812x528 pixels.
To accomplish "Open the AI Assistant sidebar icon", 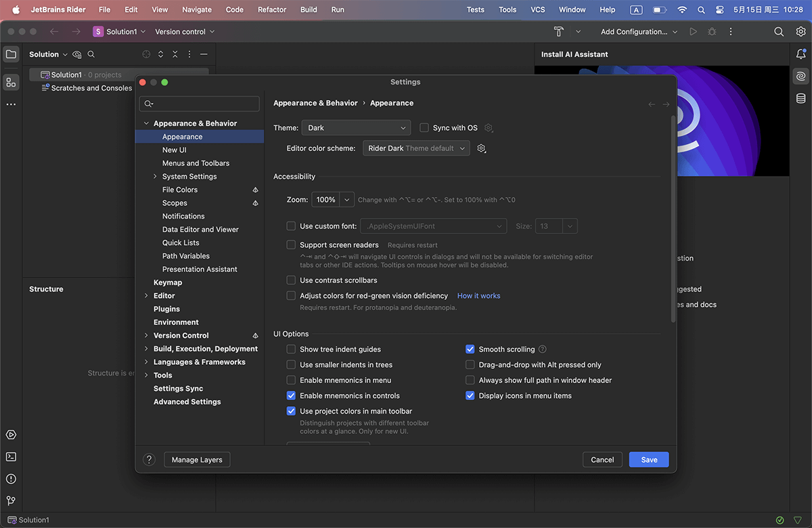I will tap(801, 76).
